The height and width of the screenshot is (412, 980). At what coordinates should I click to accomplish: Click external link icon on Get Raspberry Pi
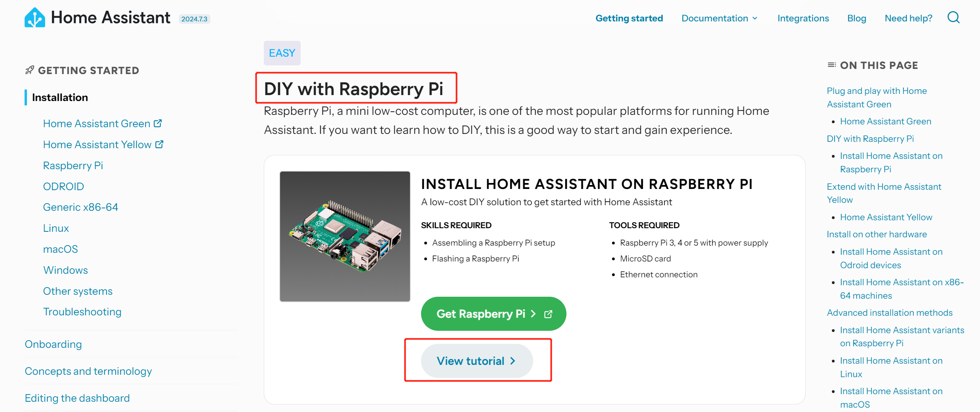pyautogui.click(x=548, y=314)
